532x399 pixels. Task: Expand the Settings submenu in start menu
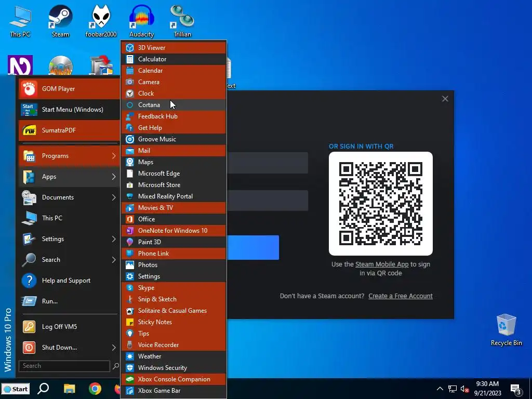click(69, 238)
